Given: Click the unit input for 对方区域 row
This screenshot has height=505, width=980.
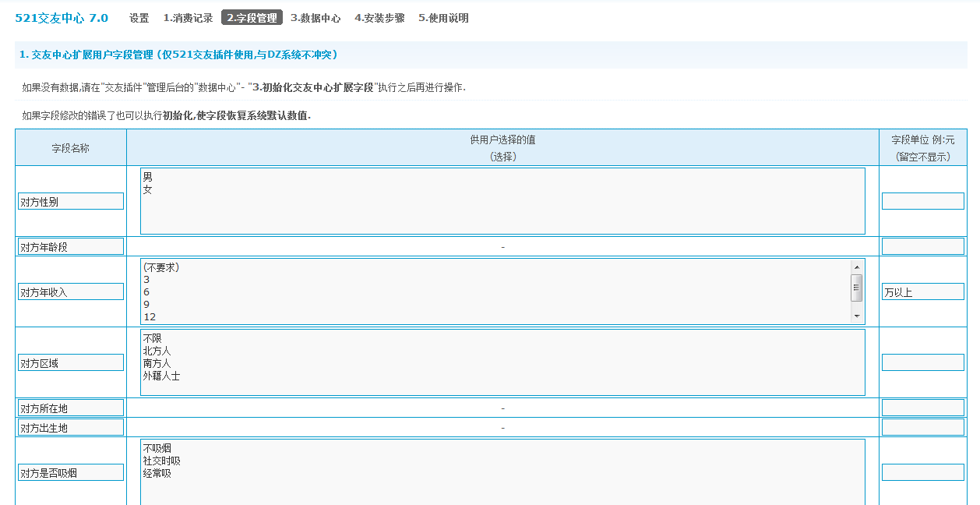Looking at the screenshot, I should (x=923, y=362).
